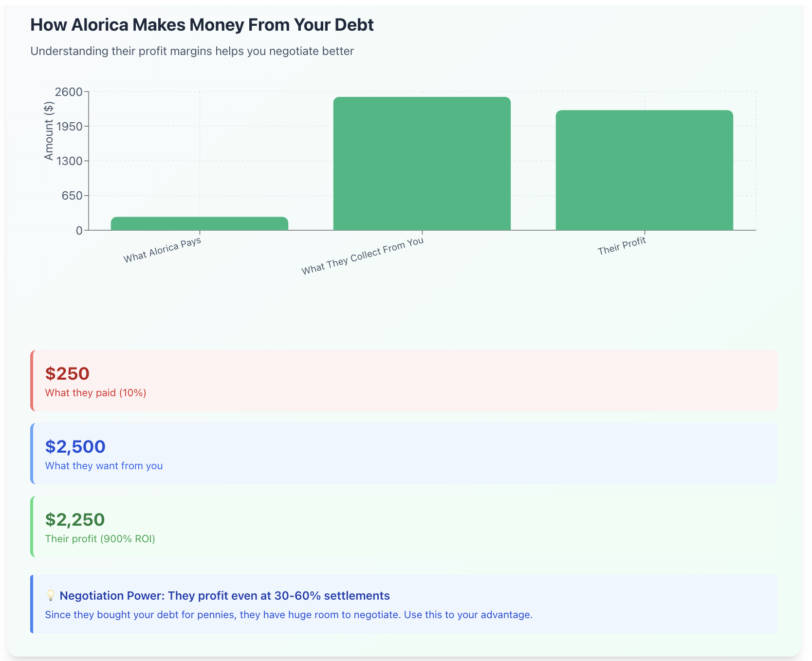Click the 'What They Collect From You' bar
Viewport: 812px width, 661px height.
click(x=422, y=164)
